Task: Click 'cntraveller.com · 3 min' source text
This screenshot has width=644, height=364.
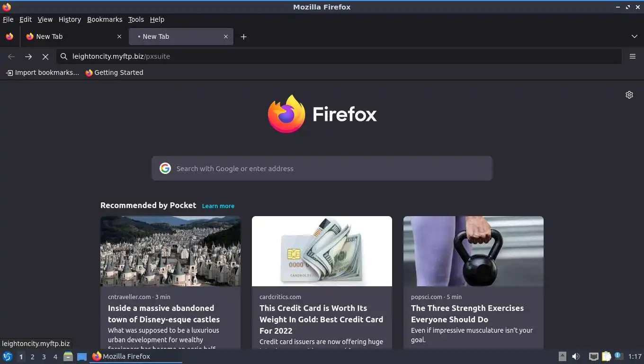Action: pyautogui.click(x=139, y=297)
